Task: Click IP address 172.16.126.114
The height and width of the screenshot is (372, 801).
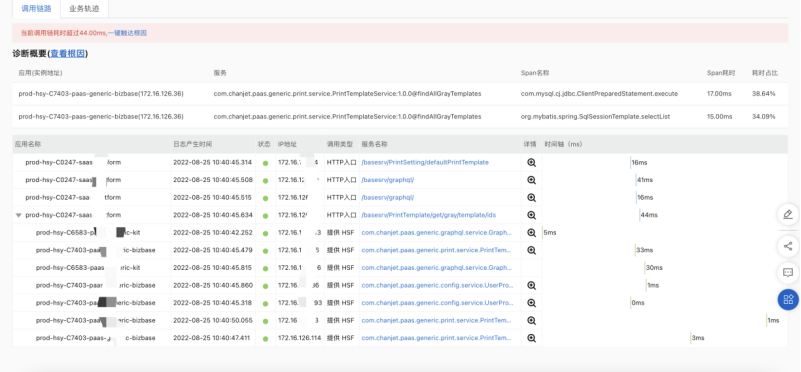Action: click(299, 338)
